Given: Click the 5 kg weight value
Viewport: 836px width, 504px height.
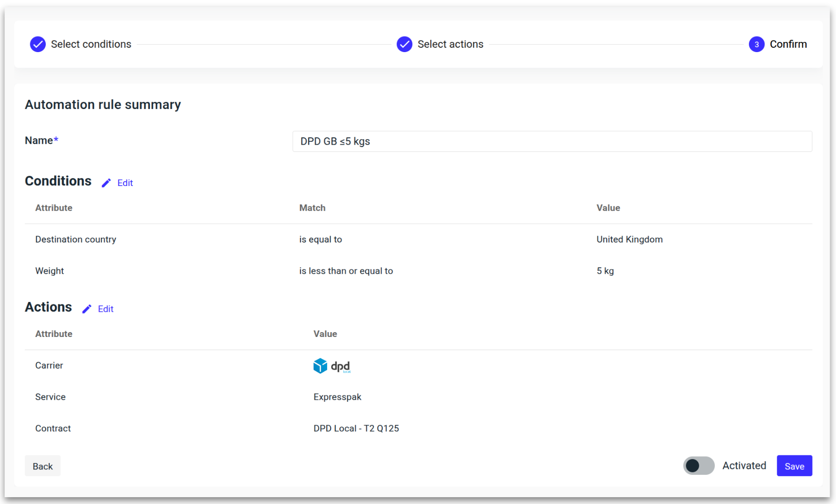Looking at the screenshot, I should pos(605,271).
